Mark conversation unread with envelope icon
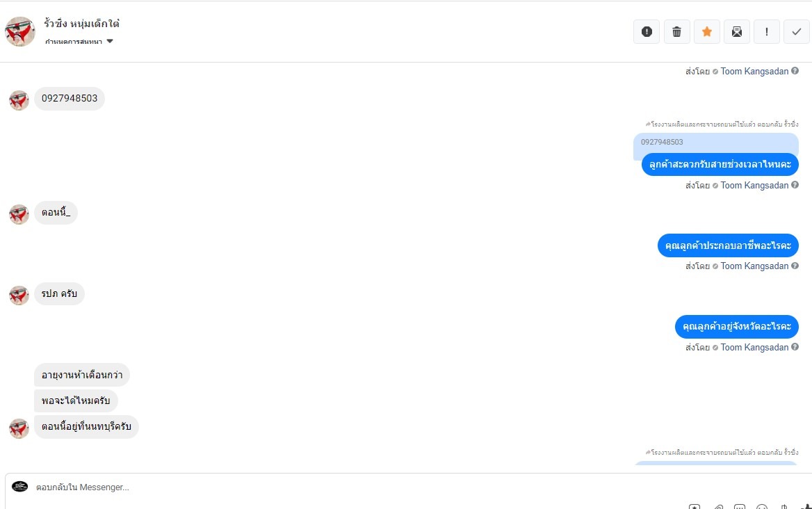 (x=737, y=31)
